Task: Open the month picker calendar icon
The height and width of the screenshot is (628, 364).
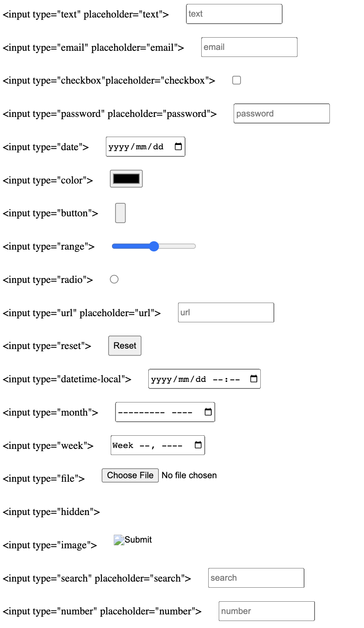Action: point(208,412)
